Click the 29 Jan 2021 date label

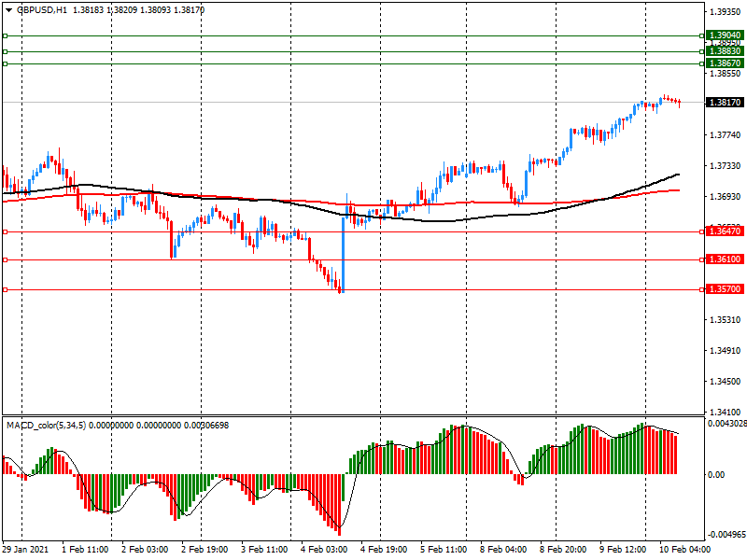[x=27, y=550]
